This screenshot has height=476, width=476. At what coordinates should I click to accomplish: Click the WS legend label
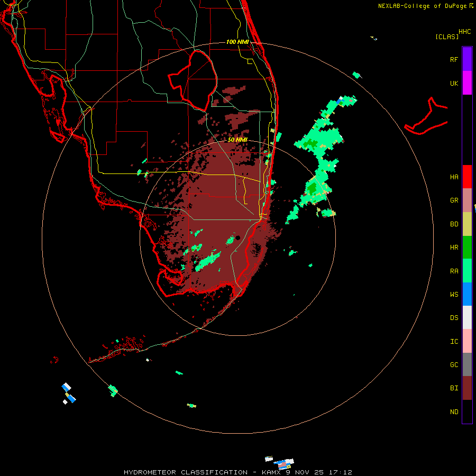click(454, 294)
